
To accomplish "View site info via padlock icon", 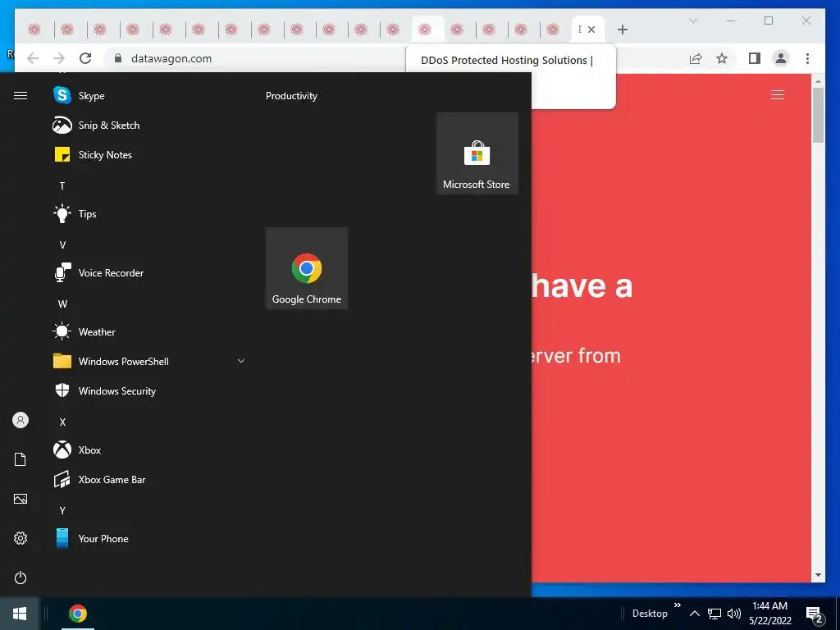I will (118, 58).
